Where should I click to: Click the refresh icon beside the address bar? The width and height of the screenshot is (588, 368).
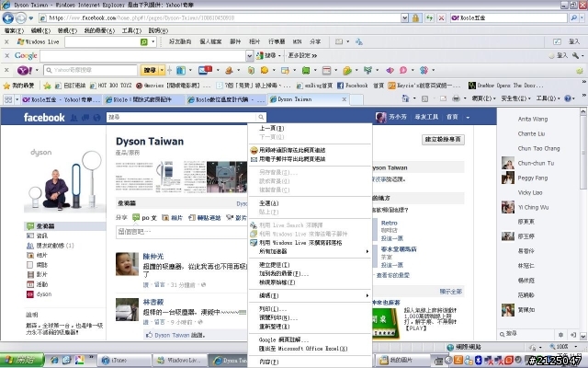(x=429, y=17)
